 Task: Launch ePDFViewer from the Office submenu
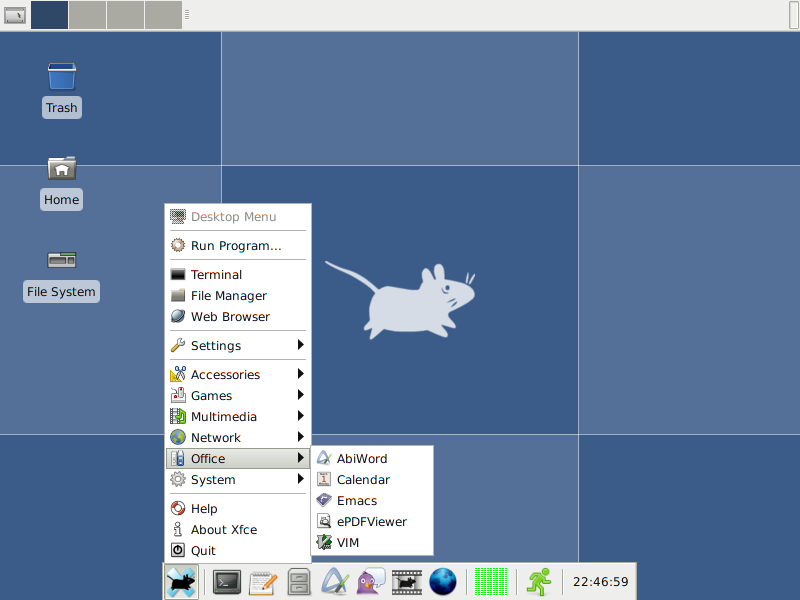tap(372, 521)
